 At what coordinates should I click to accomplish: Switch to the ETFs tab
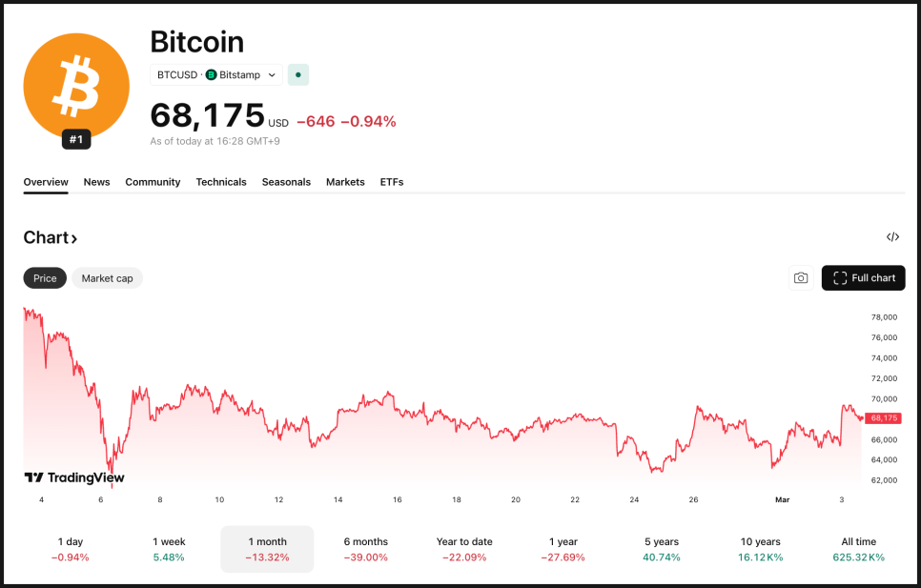click(x=391, y=182)
